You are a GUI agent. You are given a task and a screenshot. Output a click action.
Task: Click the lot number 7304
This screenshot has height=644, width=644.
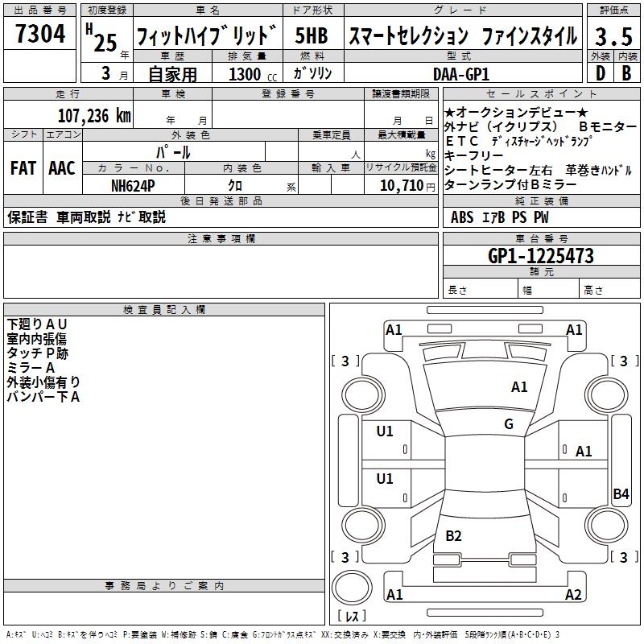pos(40,35)
